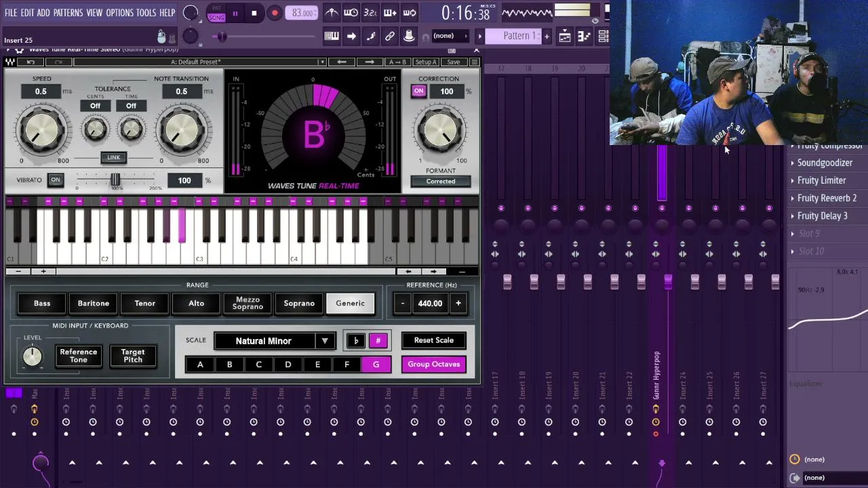Undo in the Waves plugin toolbar
Viewport: 868px width, 488px height.
[x=31, y=62]
